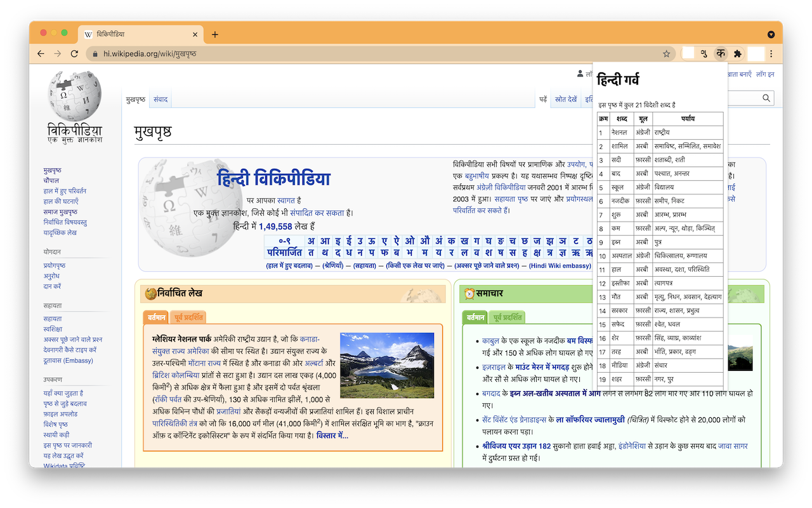This screenshot has height=508, width=812.
Task: Click the 'क' Hindi extension icon
Action: point(721,54)
